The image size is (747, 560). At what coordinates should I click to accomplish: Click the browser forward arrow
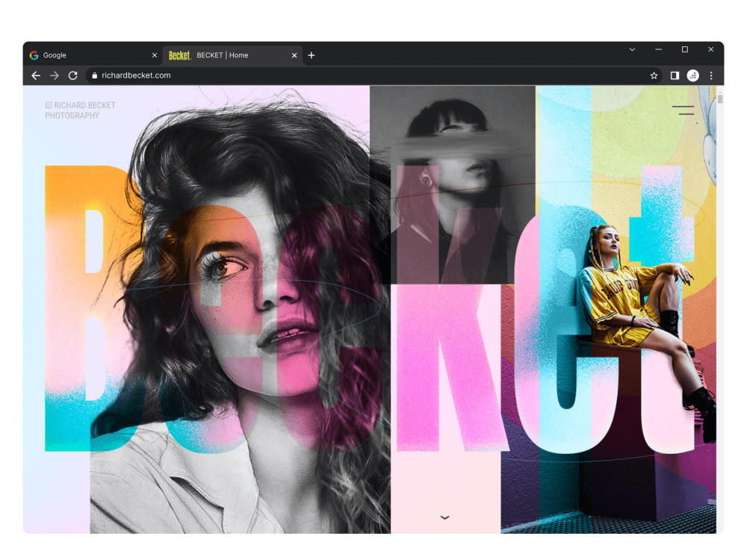[x=55, y=75]
